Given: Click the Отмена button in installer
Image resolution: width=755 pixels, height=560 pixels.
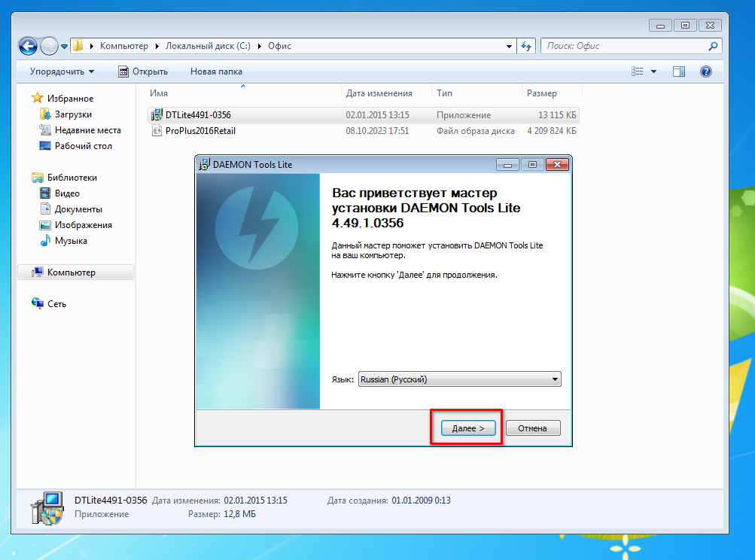Looking at the screenshot, I should [x=533, y=428].
